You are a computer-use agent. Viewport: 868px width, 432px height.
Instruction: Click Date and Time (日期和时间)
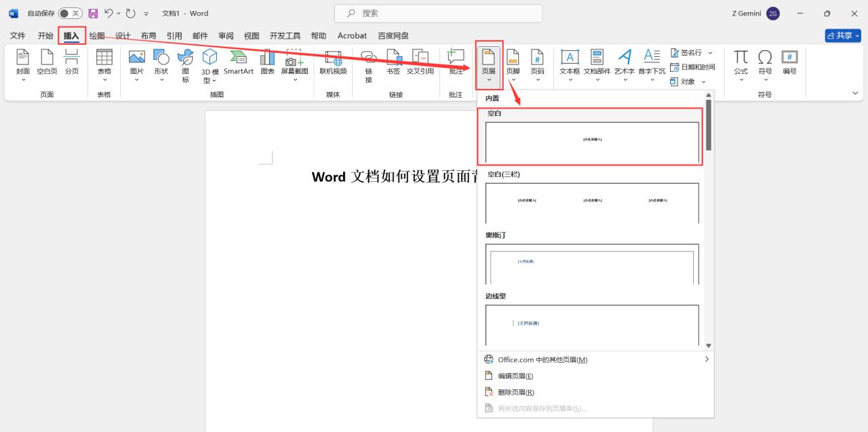692,67
